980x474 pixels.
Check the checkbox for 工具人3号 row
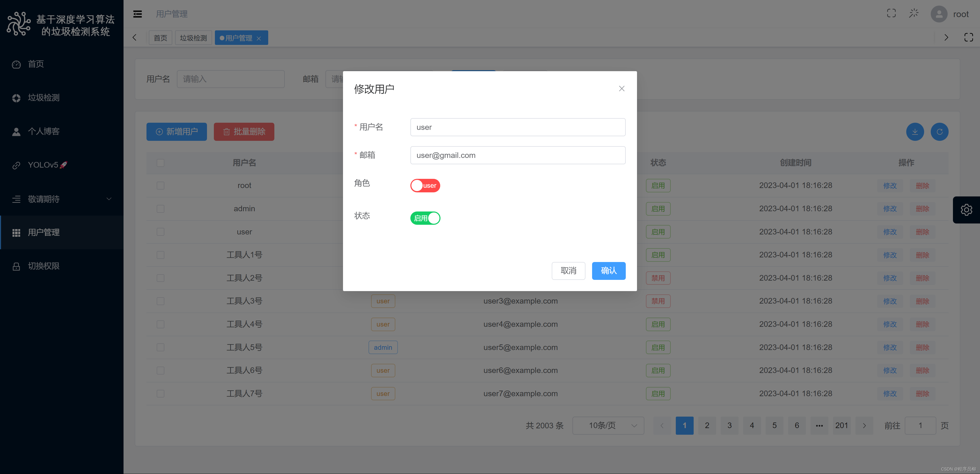161,301
